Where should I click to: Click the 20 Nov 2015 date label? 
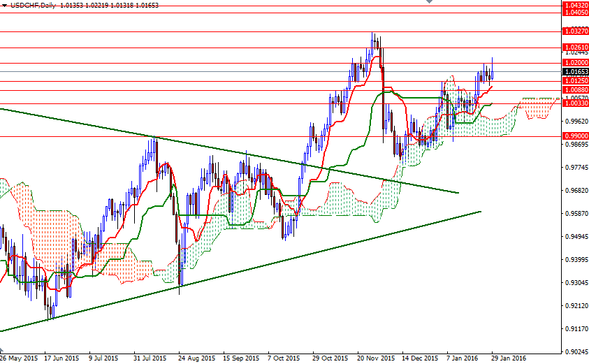point(376,358)
